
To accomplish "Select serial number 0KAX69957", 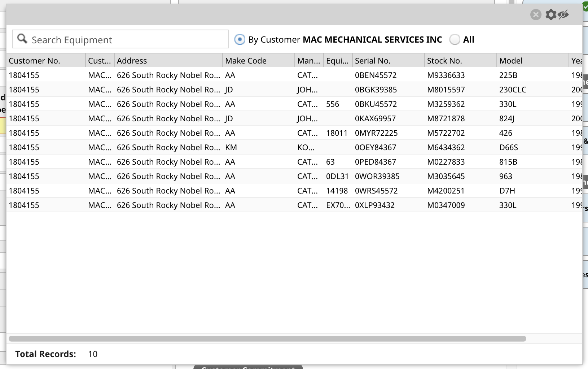I will tap(375, 118).
